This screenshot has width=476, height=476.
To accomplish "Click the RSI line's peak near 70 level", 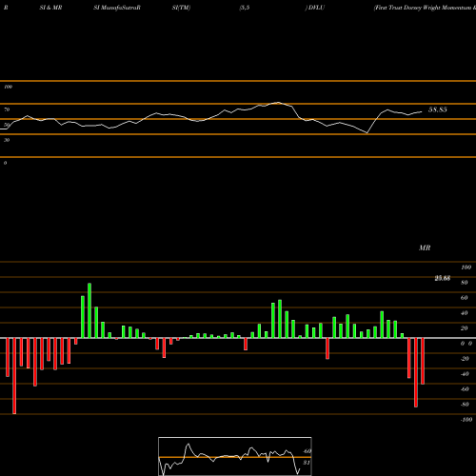I will [x=278, y=102].
